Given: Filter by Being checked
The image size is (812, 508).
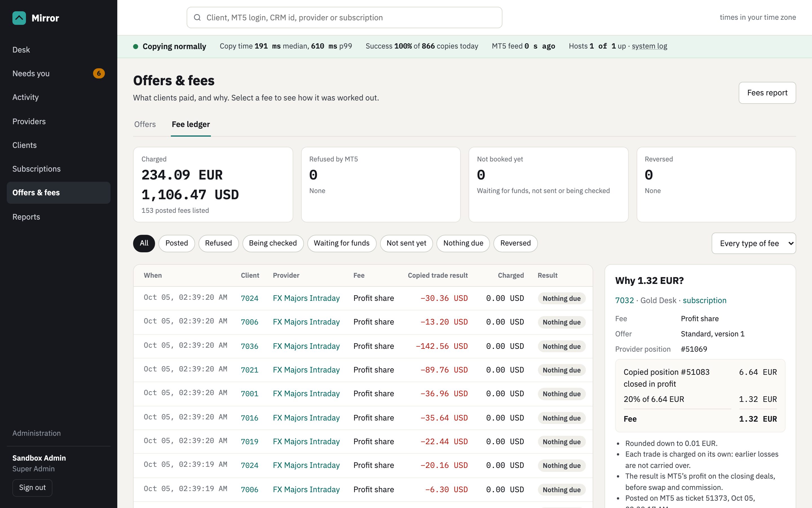Looking at the screenshot, I should (273, 243).
